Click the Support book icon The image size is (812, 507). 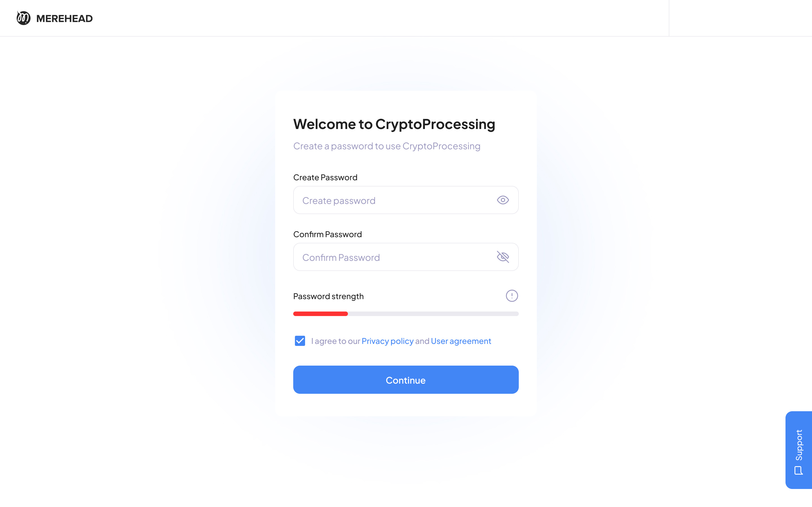[x=798, y=470]
